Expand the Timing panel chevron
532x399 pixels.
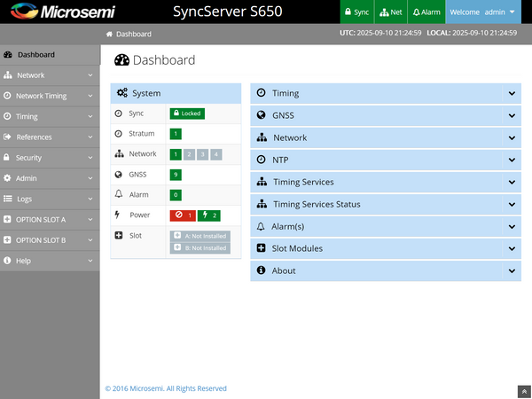point(512,93)
